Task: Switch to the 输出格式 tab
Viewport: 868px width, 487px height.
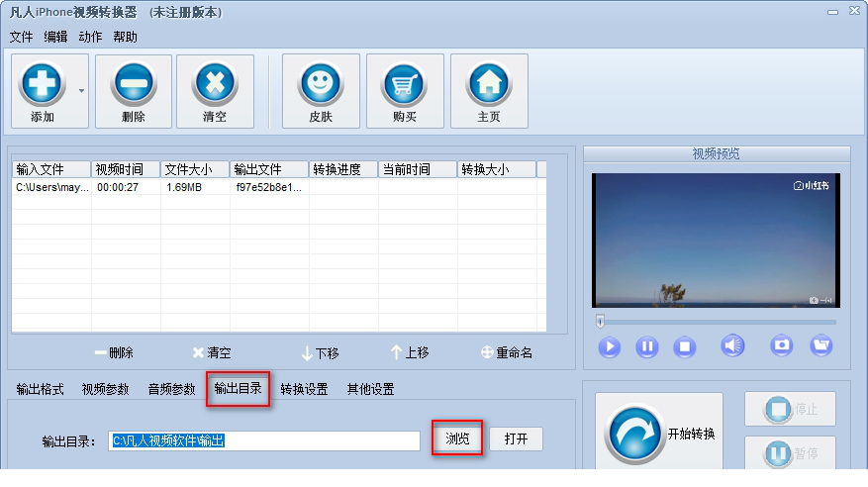Action: point(40,390)
